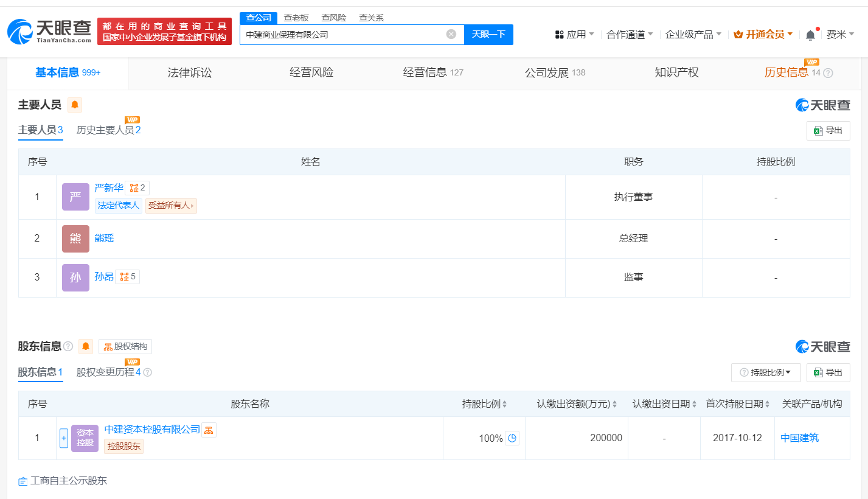Click the alert bell next to 股东信息

(86, 346)
